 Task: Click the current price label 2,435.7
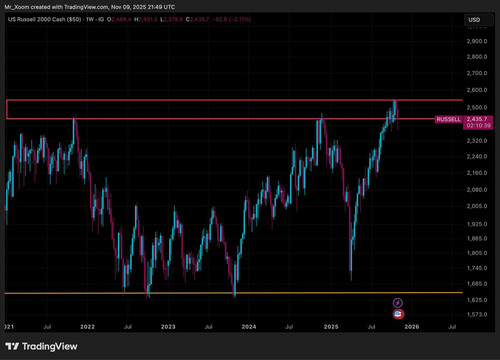[477, 119]
